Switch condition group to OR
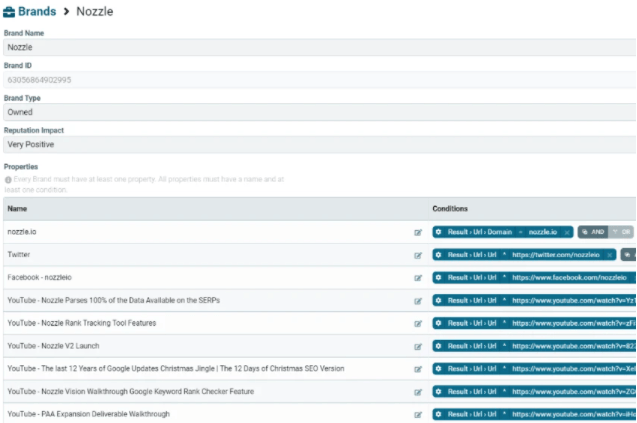This screenshot has height=423, width=637. [621, 232]
